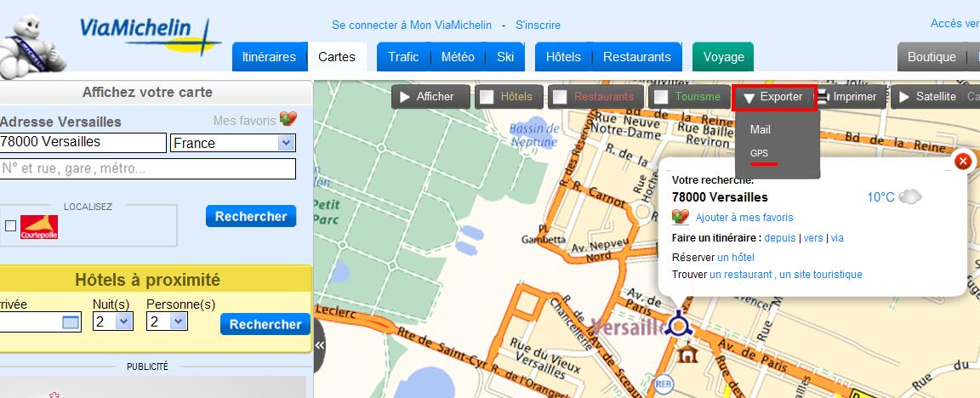The height and width of the screenshot is (398, 980).
Task: Click the printer icon for Imprimer
Action: pos(823,97)
